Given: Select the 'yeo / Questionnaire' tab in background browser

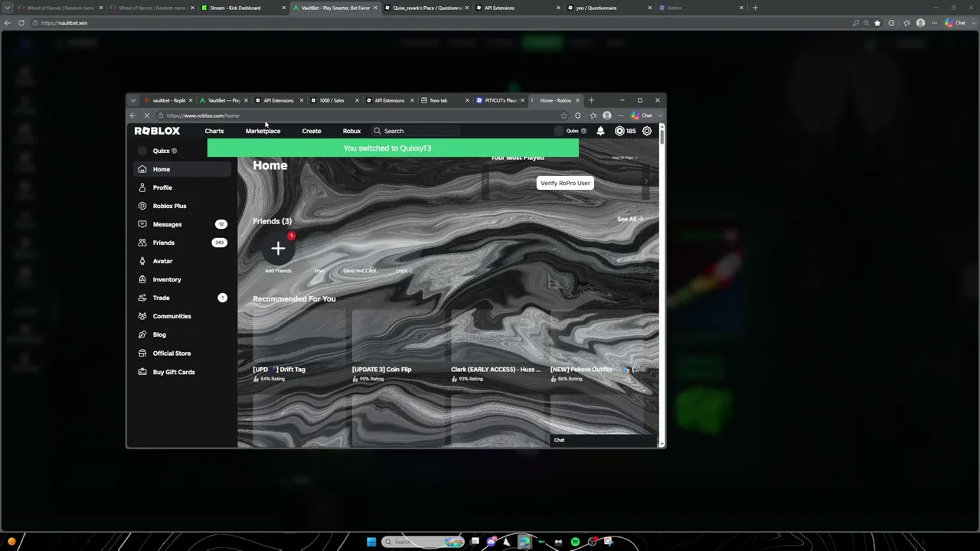Looking at the screenshot, I should coord(610,8).
